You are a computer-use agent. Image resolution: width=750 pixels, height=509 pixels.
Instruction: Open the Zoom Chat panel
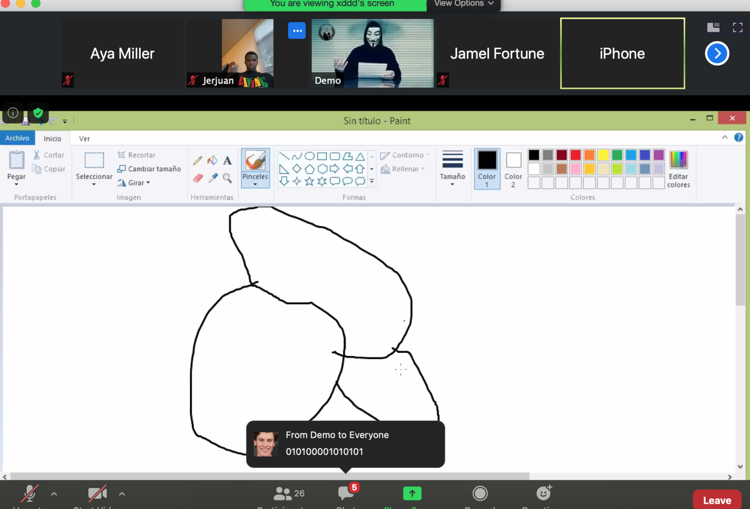tap(347, 495)
